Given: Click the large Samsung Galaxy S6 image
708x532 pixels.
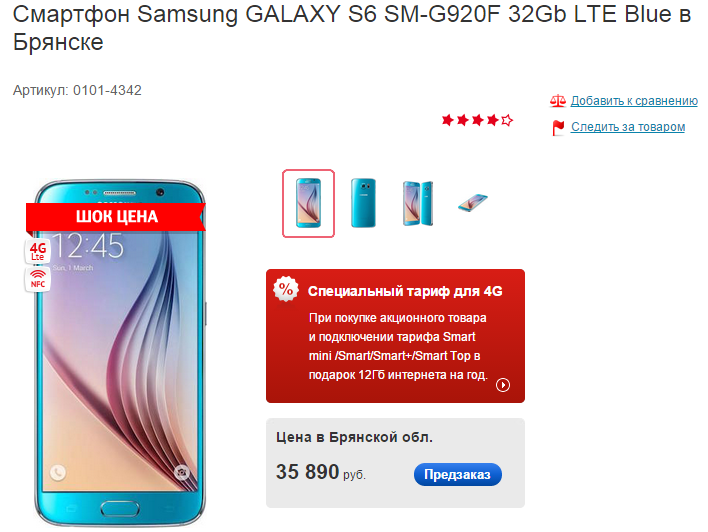Looking at the screenshot, I should [120, 353].
